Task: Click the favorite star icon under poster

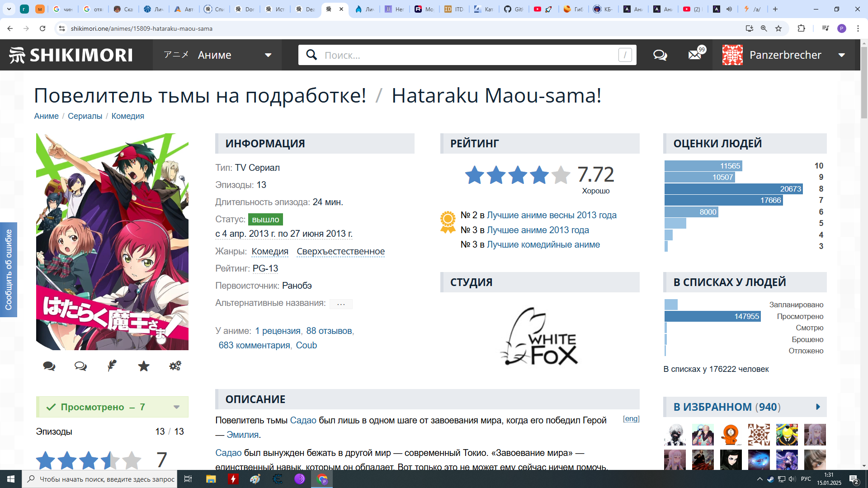Action: click(x=144, y=366)
